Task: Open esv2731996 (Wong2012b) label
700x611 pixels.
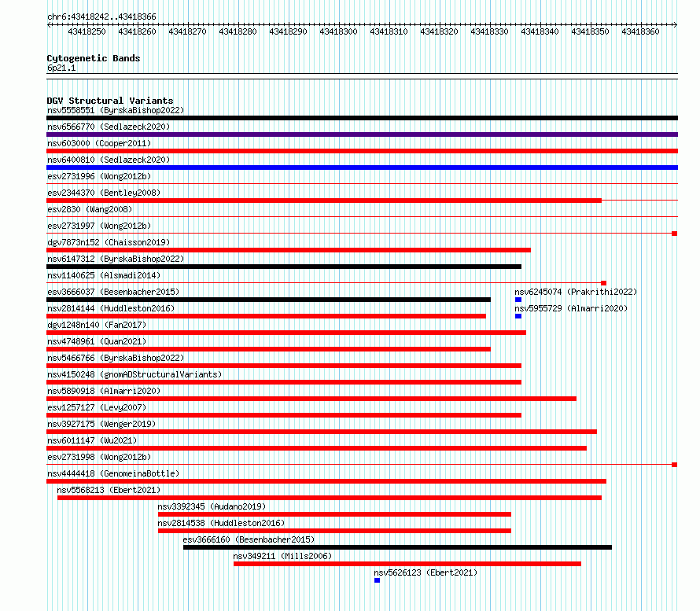Action: pos(99,176)
